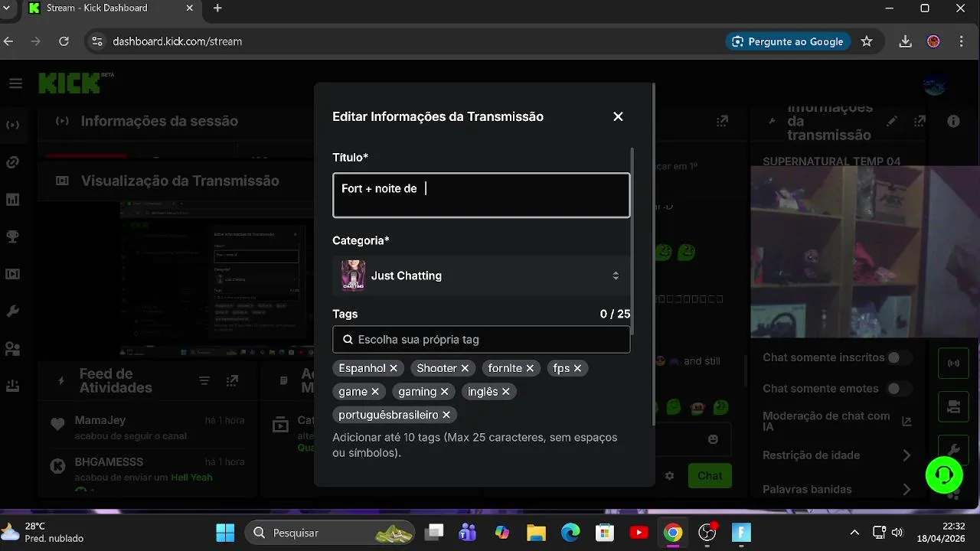Screen dimensions: 980x551
Task: Click the profile avatar in Kick header
Action: (934, 83)
